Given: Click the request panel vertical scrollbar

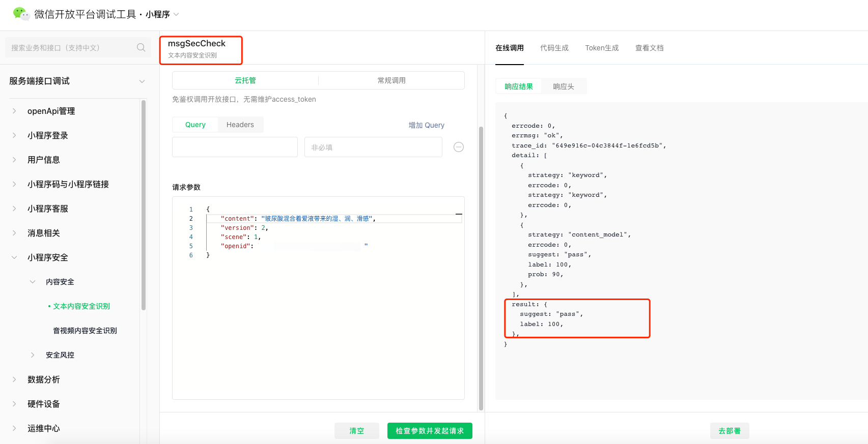Looking at the screenshot, I should (481, 268).
